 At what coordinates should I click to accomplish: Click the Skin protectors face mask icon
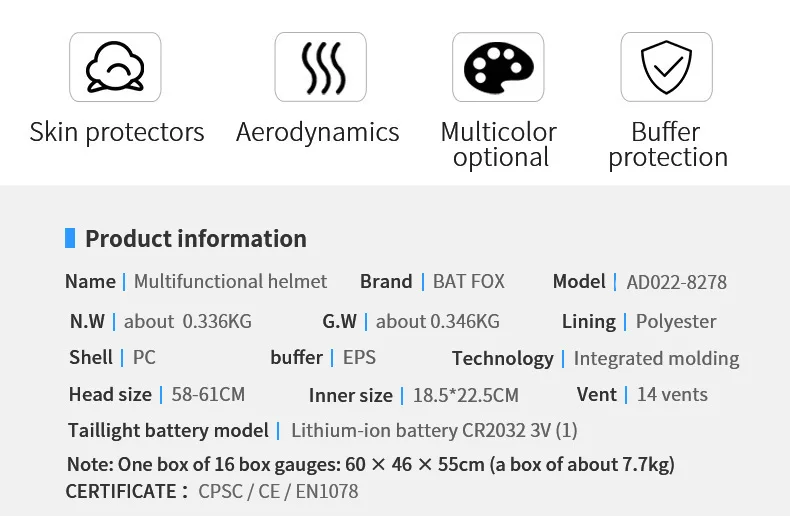click(x=115, y=67)
